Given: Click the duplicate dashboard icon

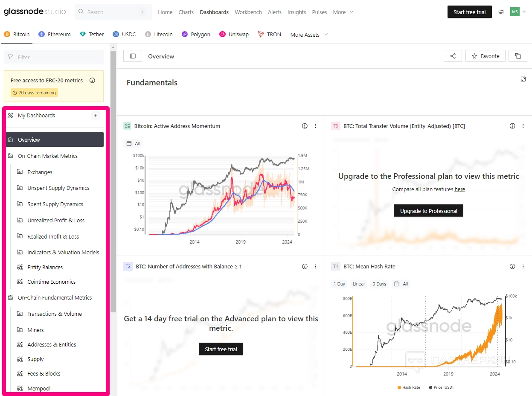Looking at the screenshot, I should click(x=518, y=56).
